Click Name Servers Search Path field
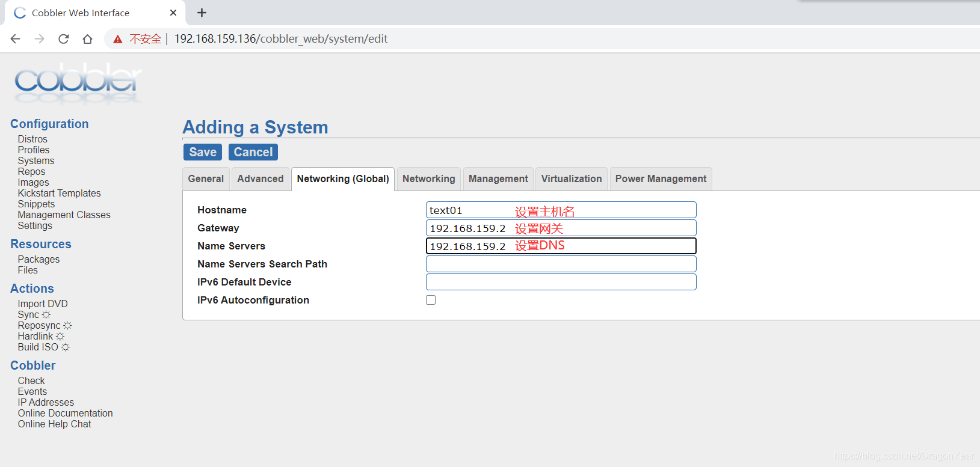 (x=561, y=264)
